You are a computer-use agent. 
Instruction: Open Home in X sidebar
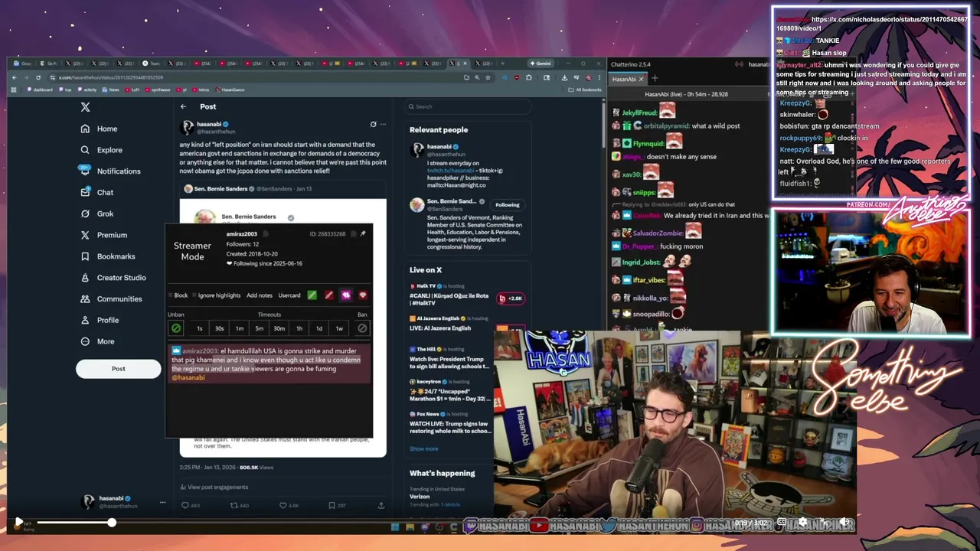click(100, 129)
